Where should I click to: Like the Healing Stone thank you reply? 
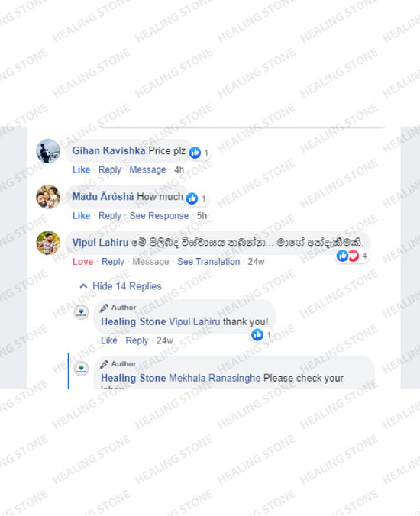pyautogui.click(x=109, y=340)
